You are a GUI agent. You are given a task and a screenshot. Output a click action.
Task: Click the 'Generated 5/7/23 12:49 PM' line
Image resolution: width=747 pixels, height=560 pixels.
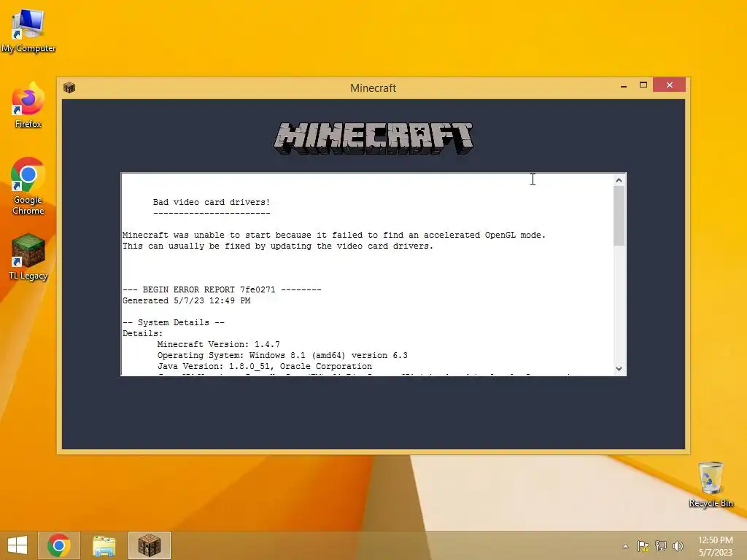[x=186, y=300]
